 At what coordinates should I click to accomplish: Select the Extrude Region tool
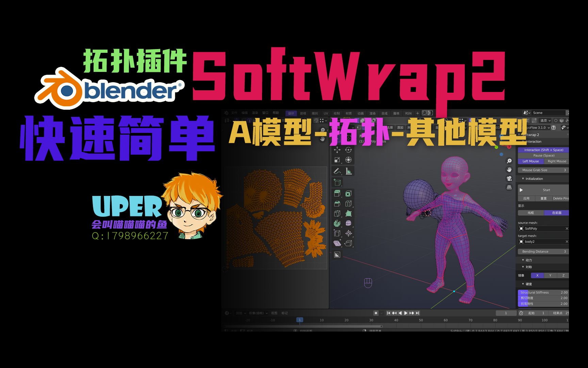pos(337,194)
